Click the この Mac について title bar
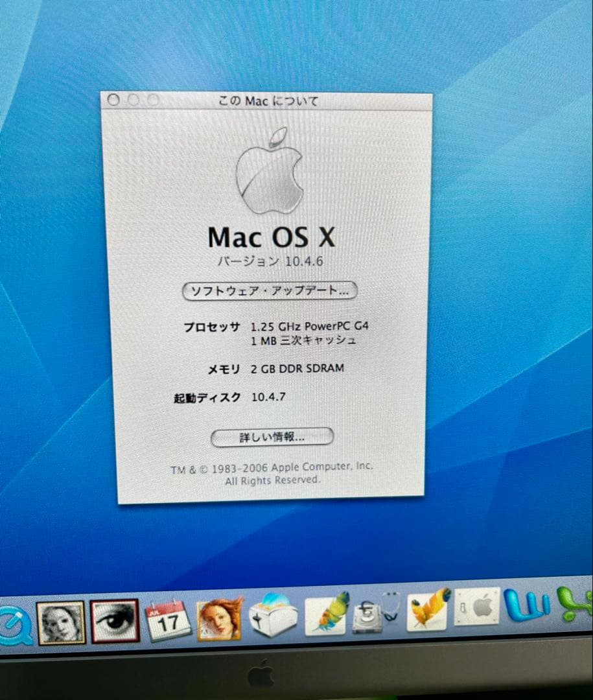 [x=269, y=102]
